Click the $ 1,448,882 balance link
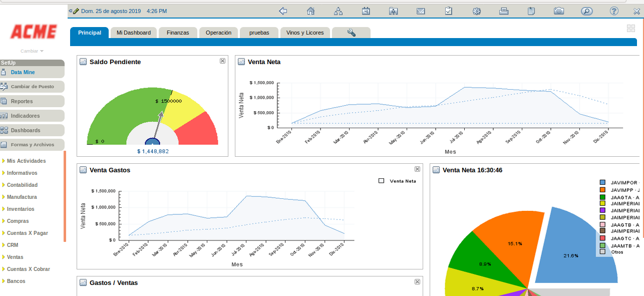The image size is (644, 296). pyautogui.click(x=153, y=151)
